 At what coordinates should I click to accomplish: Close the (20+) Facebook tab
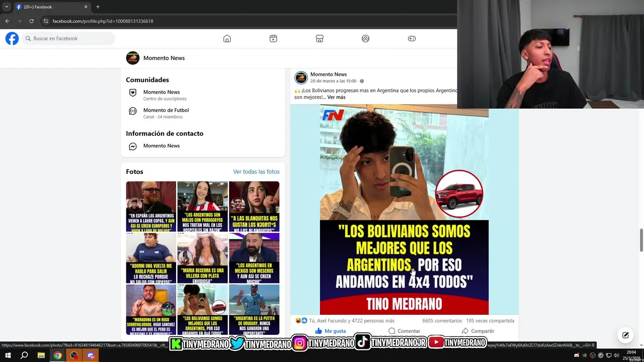tap(86, 7)
